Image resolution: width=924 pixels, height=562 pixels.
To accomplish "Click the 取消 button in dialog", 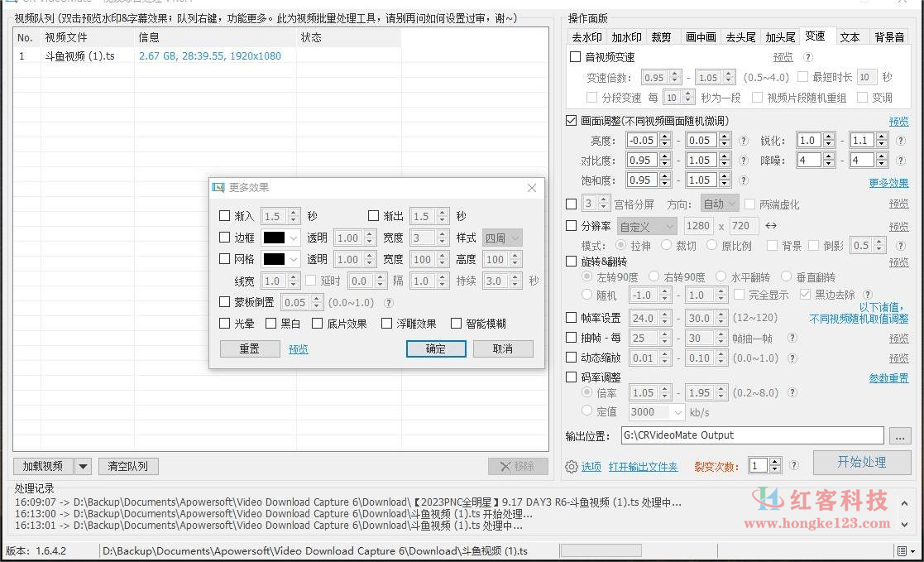I will pos(503,348).
